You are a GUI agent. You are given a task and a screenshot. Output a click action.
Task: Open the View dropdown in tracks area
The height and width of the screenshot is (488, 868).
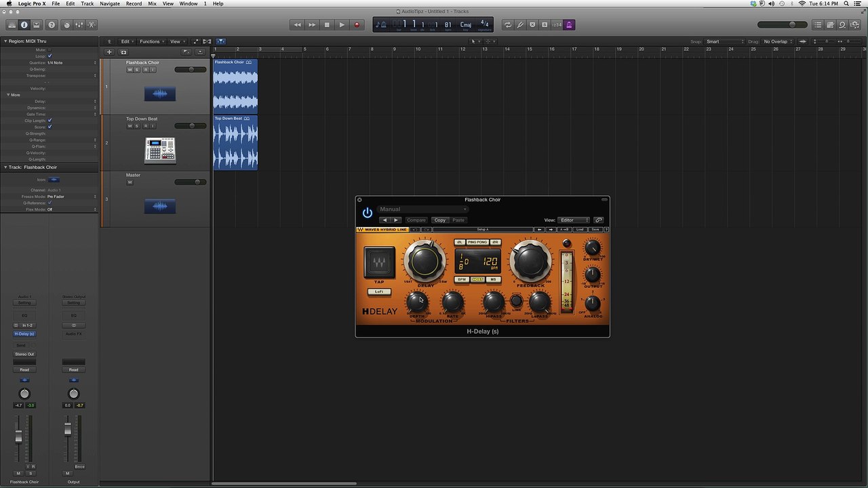[177, 41]
